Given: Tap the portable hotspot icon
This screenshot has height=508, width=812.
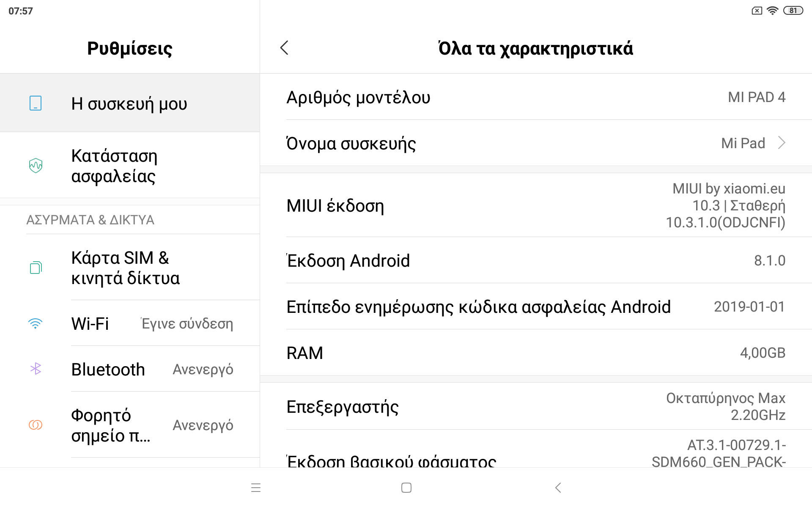Looking at the screenshot, I should (x=36, y=425).
